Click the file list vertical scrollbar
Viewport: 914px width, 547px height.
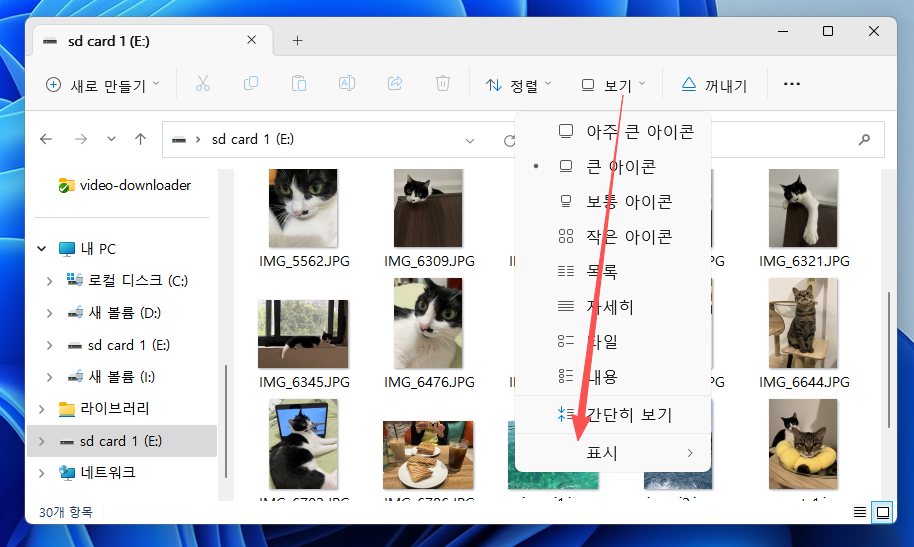click(889, 360)
